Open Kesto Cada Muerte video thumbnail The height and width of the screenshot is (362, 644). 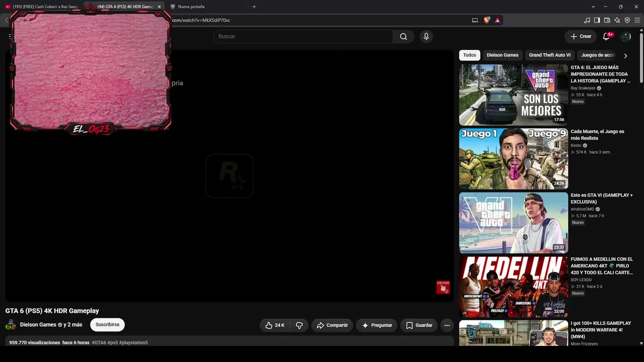(x=513, y=158)
